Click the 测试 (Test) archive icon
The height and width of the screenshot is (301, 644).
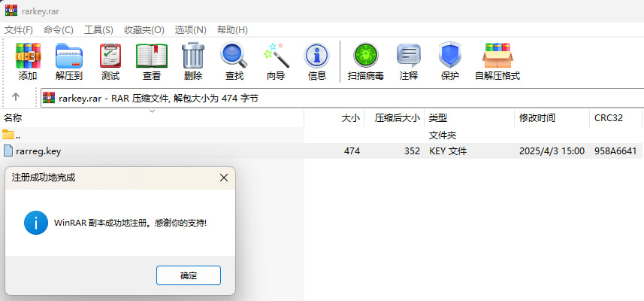(110, 56)
